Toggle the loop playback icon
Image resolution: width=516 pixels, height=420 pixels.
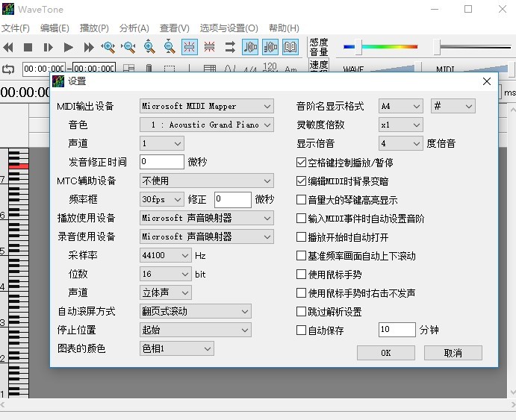click(8, 69)
